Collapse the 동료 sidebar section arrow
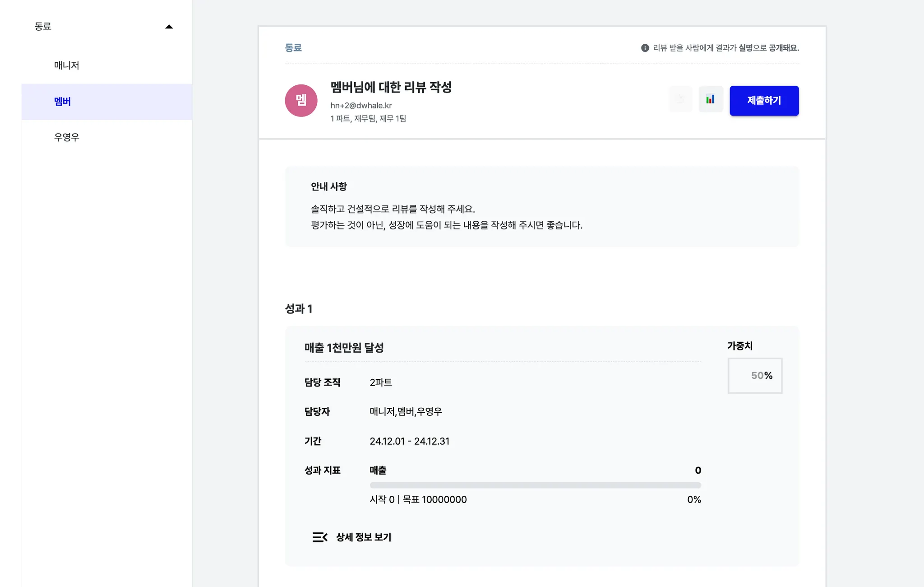 pos(169,27)
